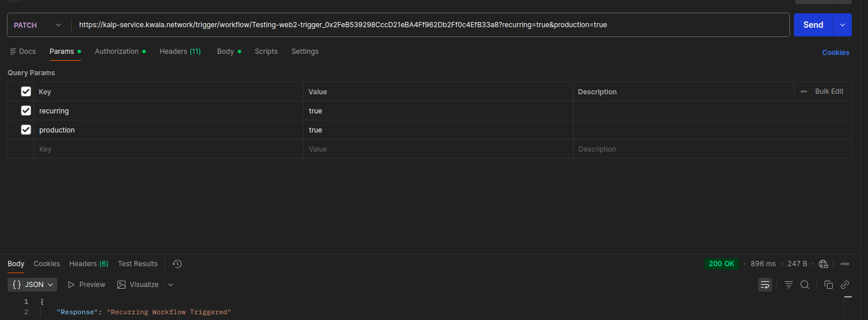Open the PATCH method dropdown
The height and width of the screenshot is (320, 868).
point(38,25)
